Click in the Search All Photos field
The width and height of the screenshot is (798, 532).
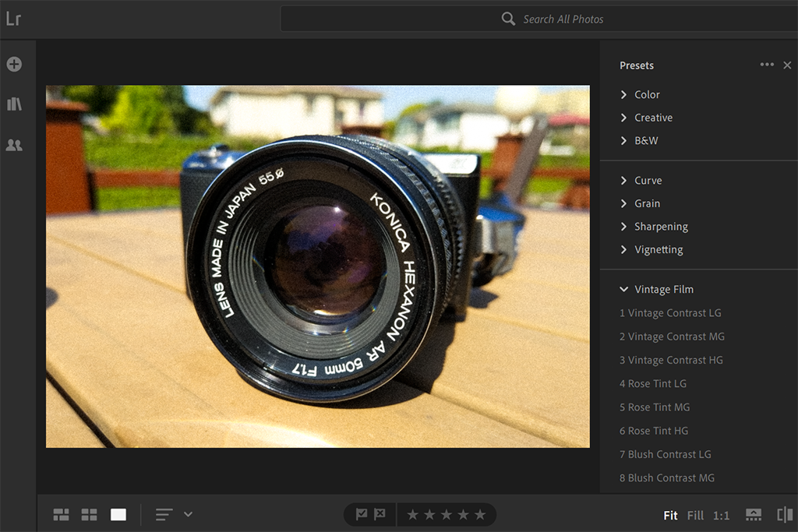(538, 19)
